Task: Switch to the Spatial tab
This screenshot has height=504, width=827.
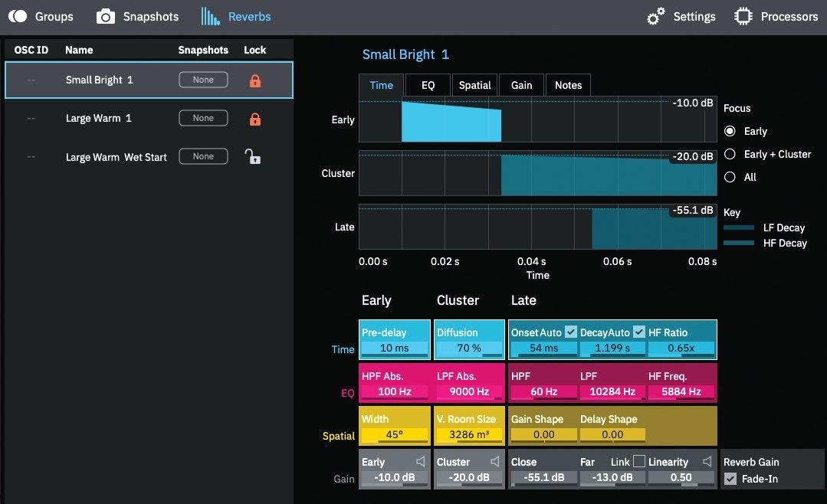Action: pos(474,85)
